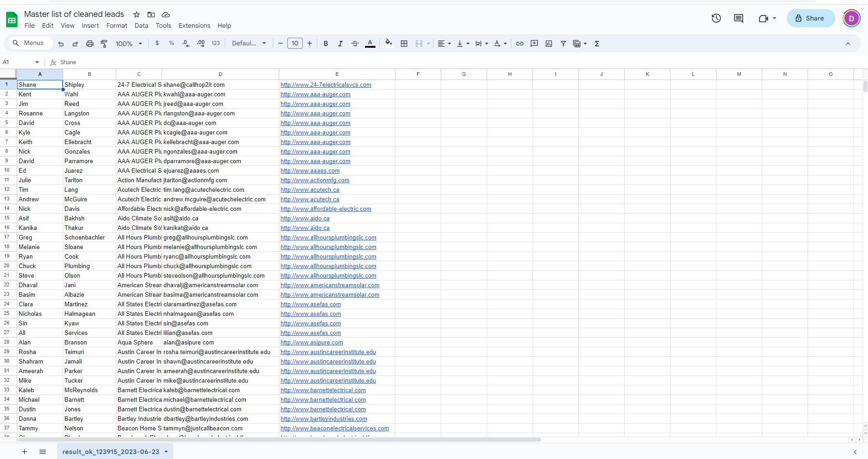Open the Data menu
This screenshot has width=868, height=459.
(x=142, y=25)
